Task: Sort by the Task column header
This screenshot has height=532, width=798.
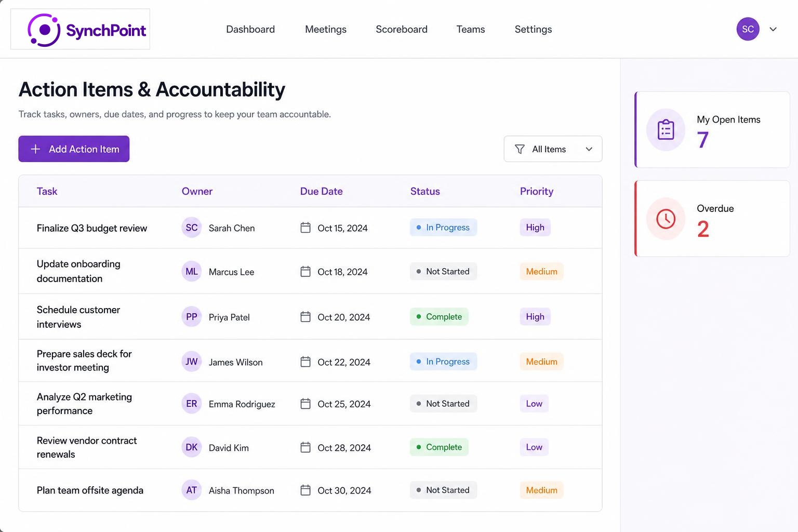Action: 47,191
